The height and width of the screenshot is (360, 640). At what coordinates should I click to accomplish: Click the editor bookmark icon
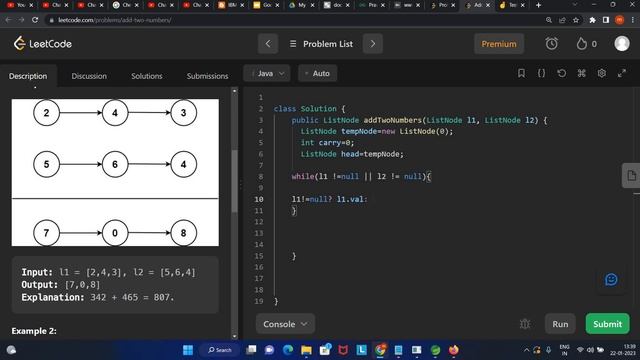[x=521, y=73]
